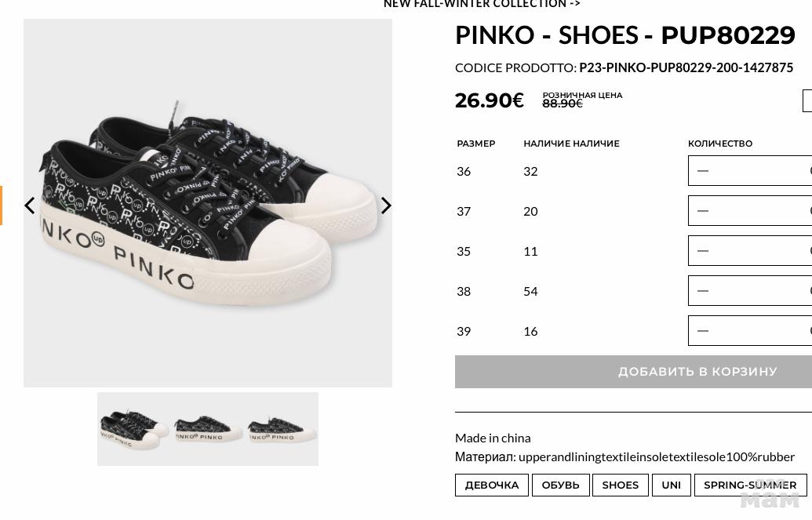Click the orange side tab
812x520 pixels.
pyautogui.click(x=1, y=205)
